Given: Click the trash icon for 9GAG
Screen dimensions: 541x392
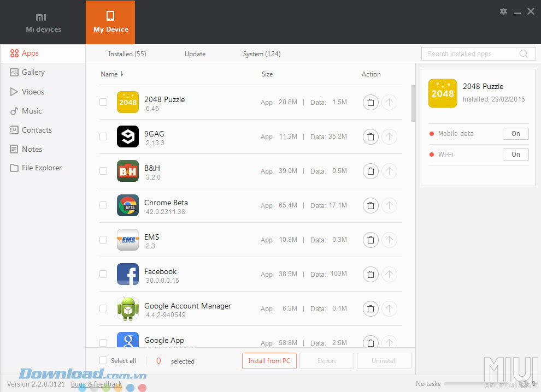Looking at the screenshot, I should pyautogui.click(x=371, y=137).
